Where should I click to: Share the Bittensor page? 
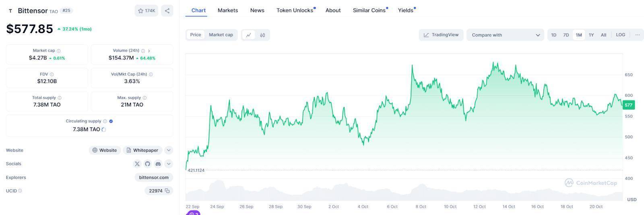(x=167, y=11)
